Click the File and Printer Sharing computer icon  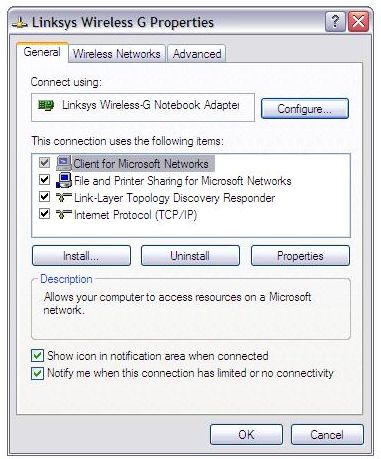(x=64, y=180)
